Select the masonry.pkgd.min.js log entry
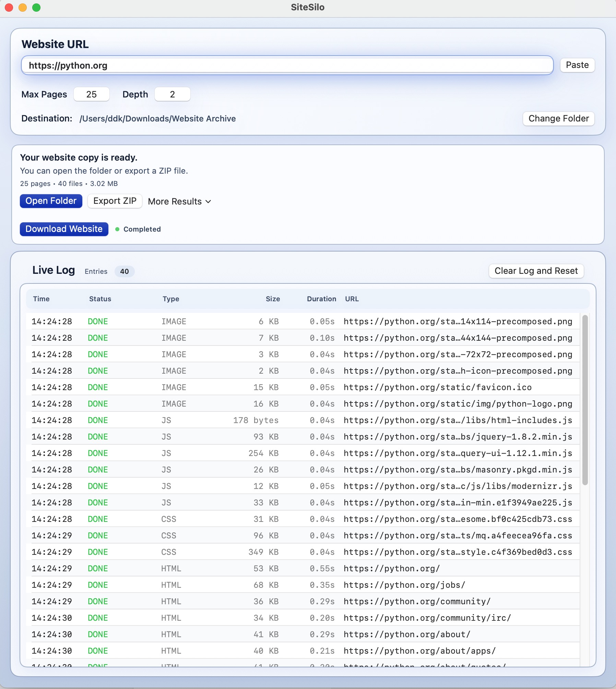This screenshot has width=616, height=689. [x=303, y=470]
